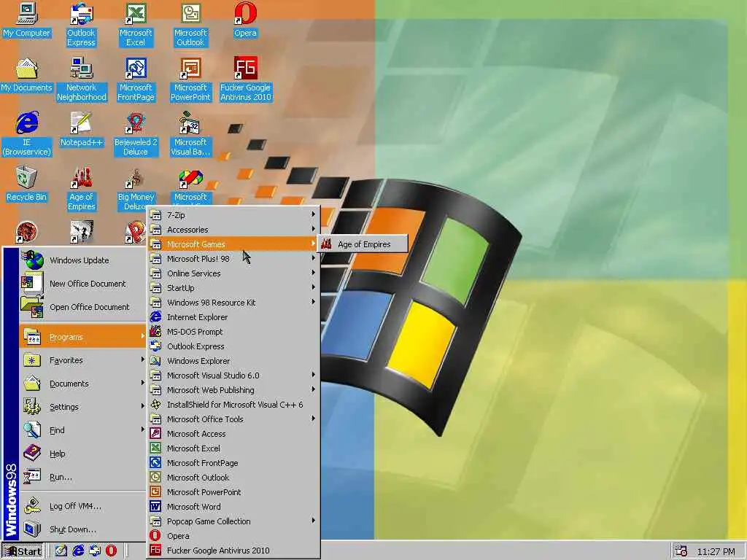
Task: Open IE (Browservice) desktop icon
Action: (x=27, y=134)
